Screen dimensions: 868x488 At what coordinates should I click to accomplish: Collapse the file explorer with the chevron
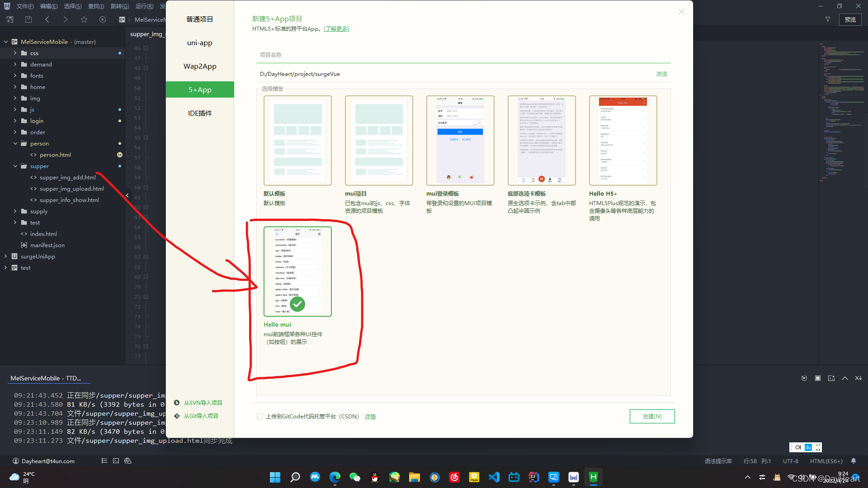(x=127, y=195)
